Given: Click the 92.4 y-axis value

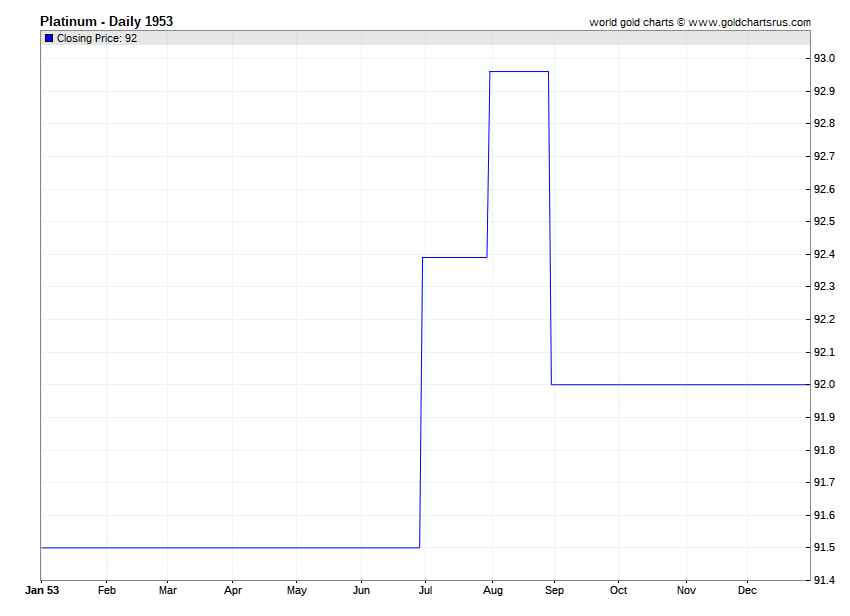Looking at the screenshot, I should (x=824, y=254).
